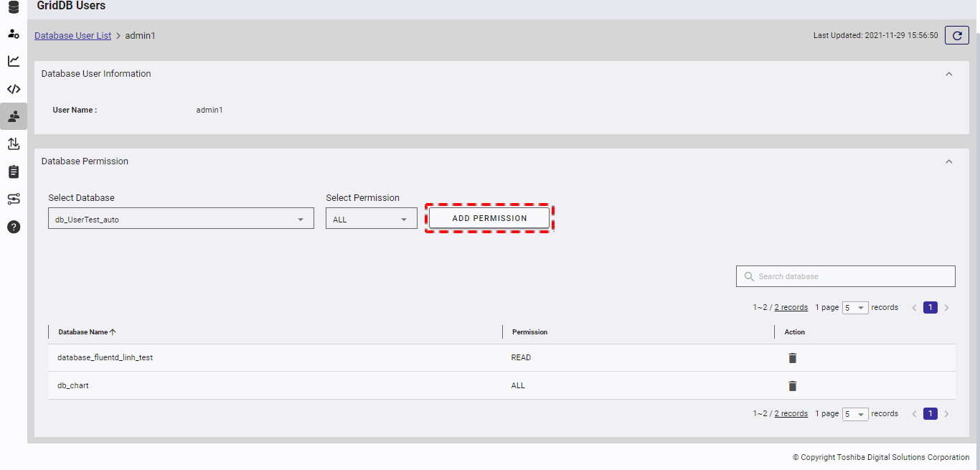This screenshot has height=470, width=980.
Task: Collapse the Database Permission panel
Action: pyautogui.click(x=949, y=161)
